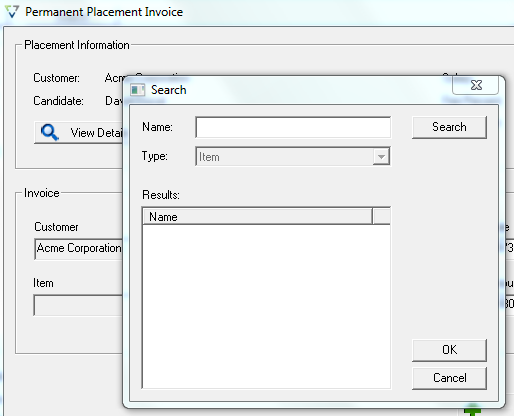Cancel the Search dialog
514x416 pixels.
[449, 378]
